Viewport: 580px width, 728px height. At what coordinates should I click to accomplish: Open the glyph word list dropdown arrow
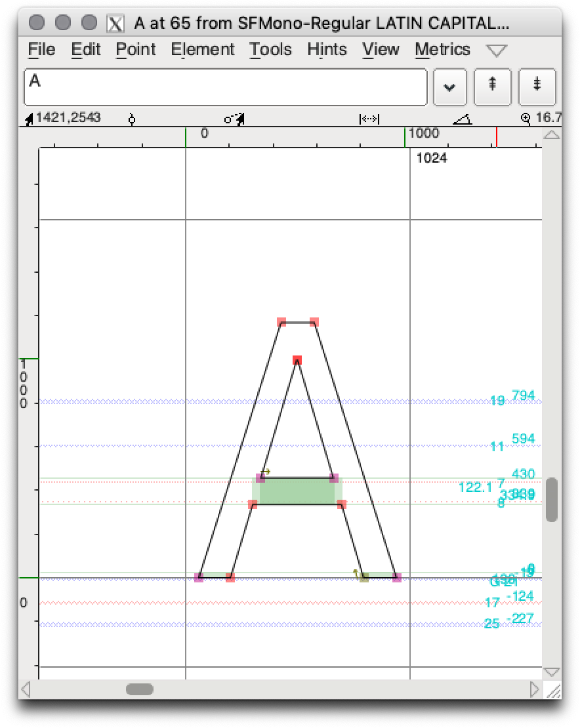coord(449,87)
